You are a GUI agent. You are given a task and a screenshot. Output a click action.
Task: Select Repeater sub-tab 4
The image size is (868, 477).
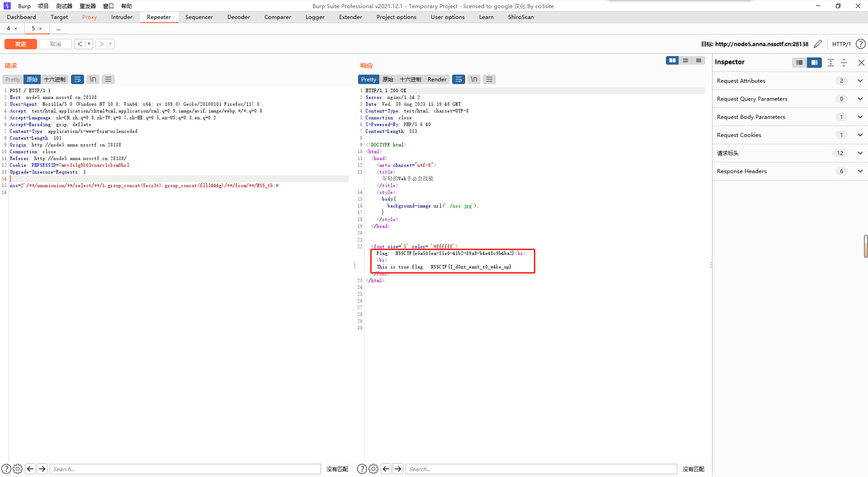(x=9, y=28)
